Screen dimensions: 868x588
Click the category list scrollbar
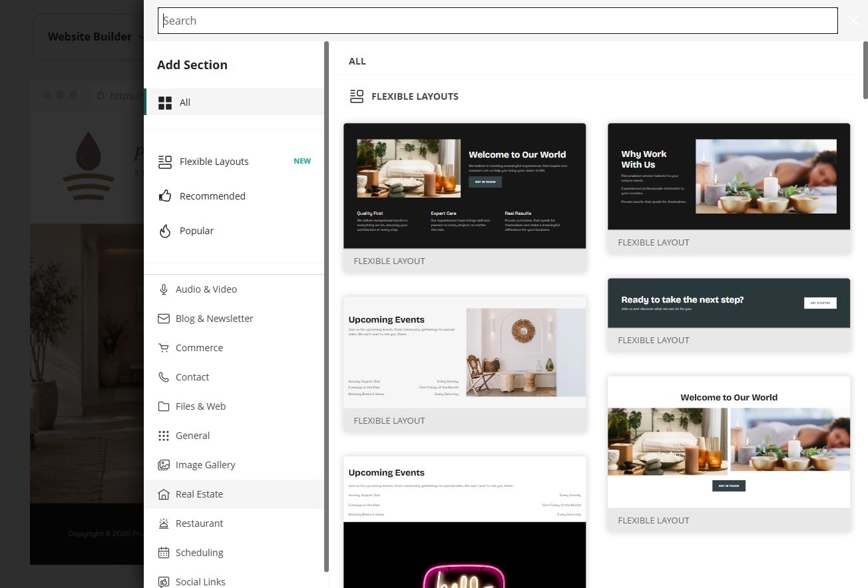point(326,306)
